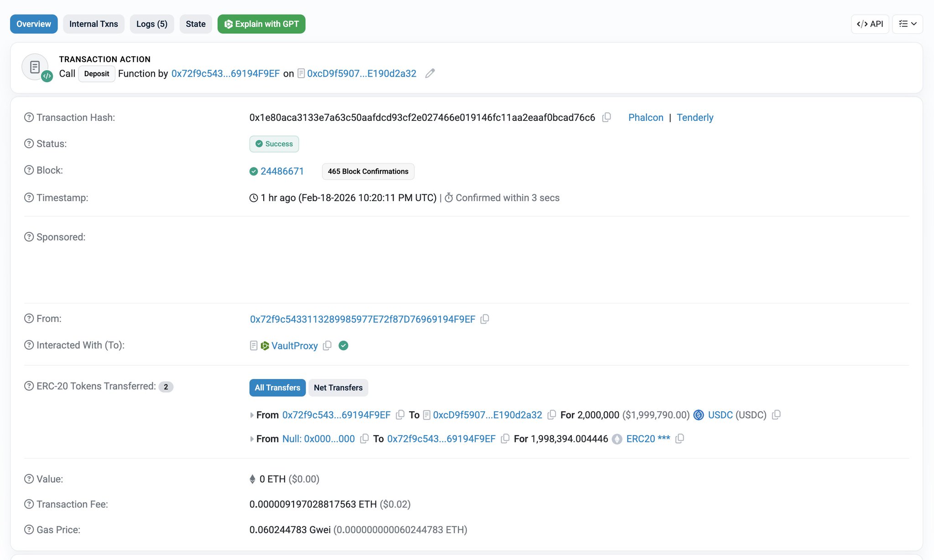Open the Logs (5) tab
The image size is (934, 560).
pos(151,24)
